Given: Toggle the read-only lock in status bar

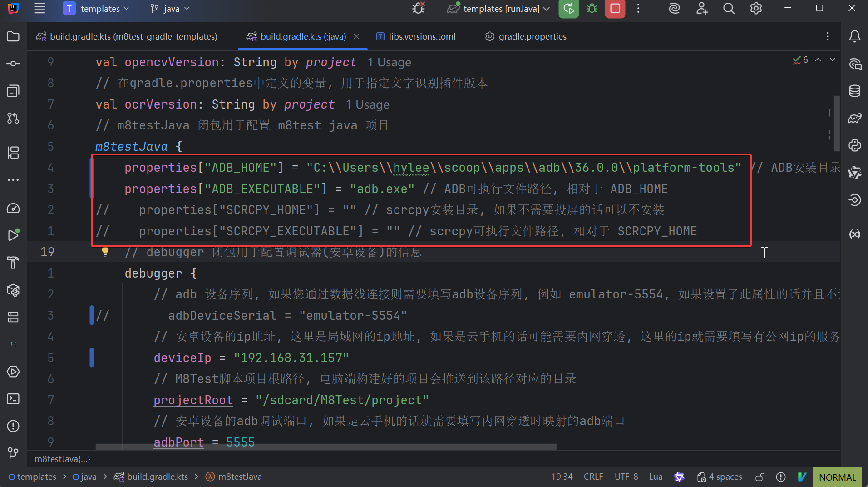Looking at the screenshot, I should (x=759, y=477).
